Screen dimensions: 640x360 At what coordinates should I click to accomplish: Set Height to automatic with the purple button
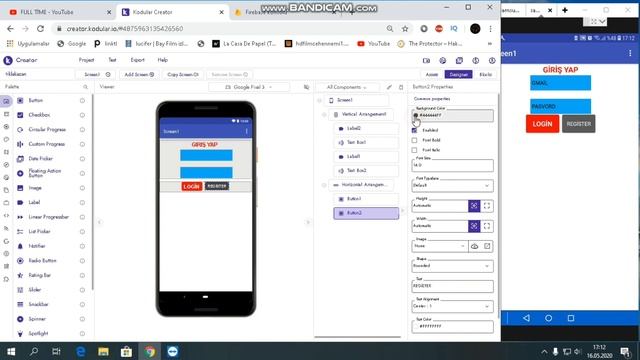(x=474, y=206)
